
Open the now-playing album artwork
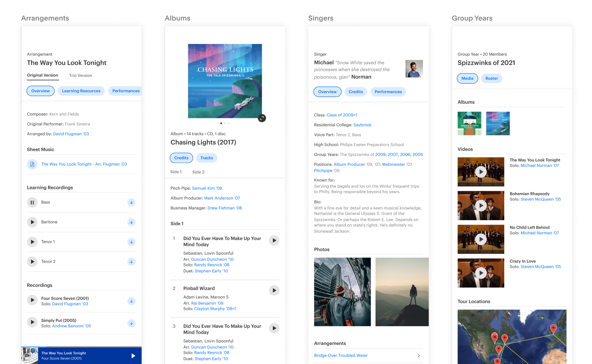pyautogui.click(x=30, y=355)
